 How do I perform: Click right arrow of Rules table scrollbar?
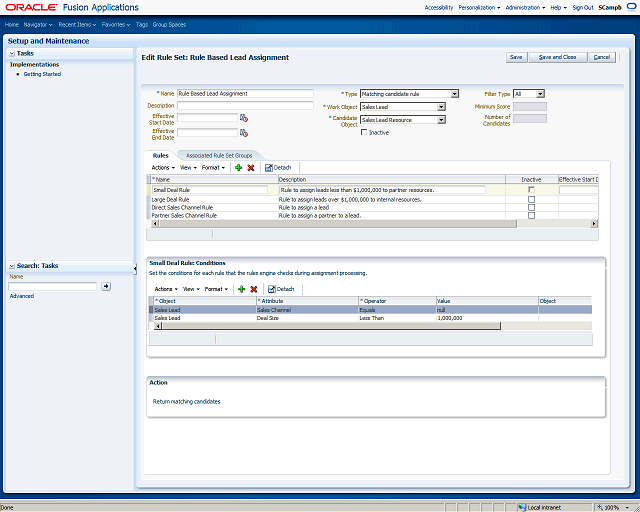point(594,224)
